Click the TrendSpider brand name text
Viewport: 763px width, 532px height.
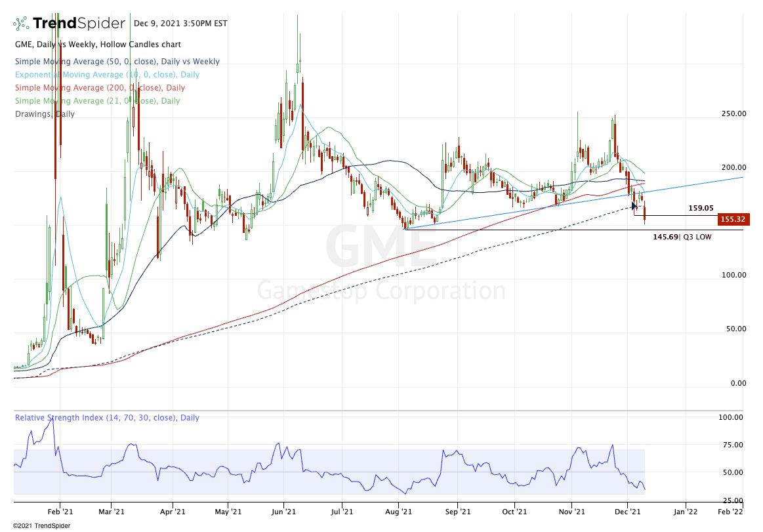79,23
